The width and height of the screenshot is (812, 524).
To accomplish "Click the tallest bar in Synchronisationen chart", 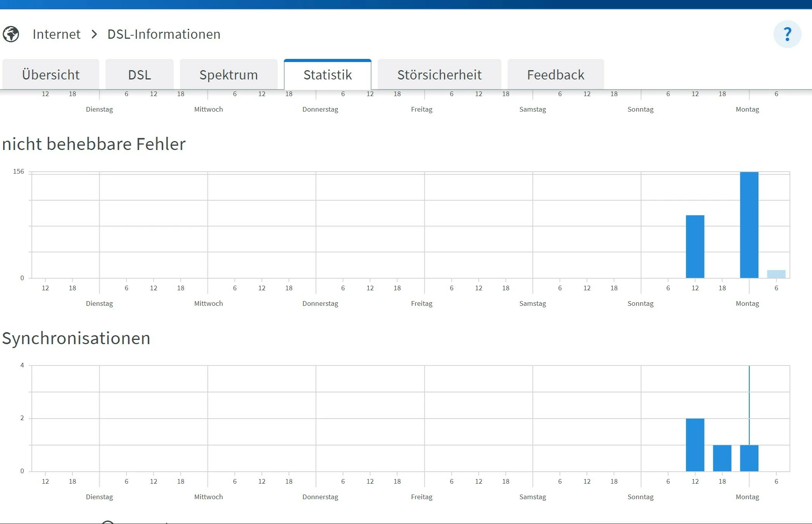I will 695,445.
